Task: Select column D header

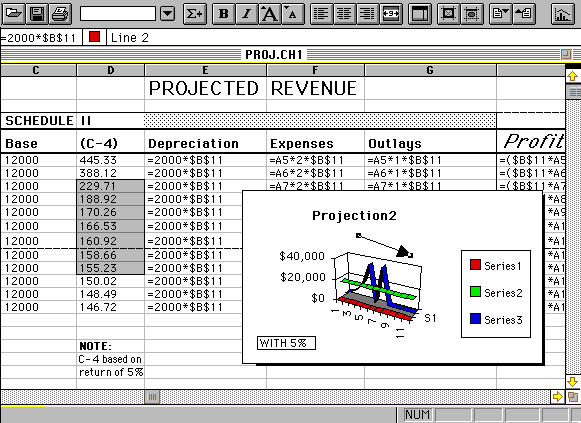Action: (110, 70)
